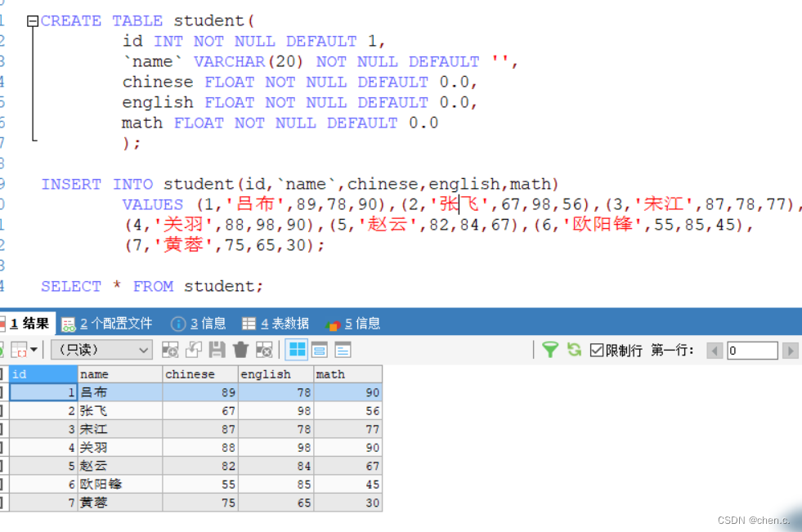Select name cell 赵云
The height and width of the screenshot is (532, 802).
click(119, 466)
